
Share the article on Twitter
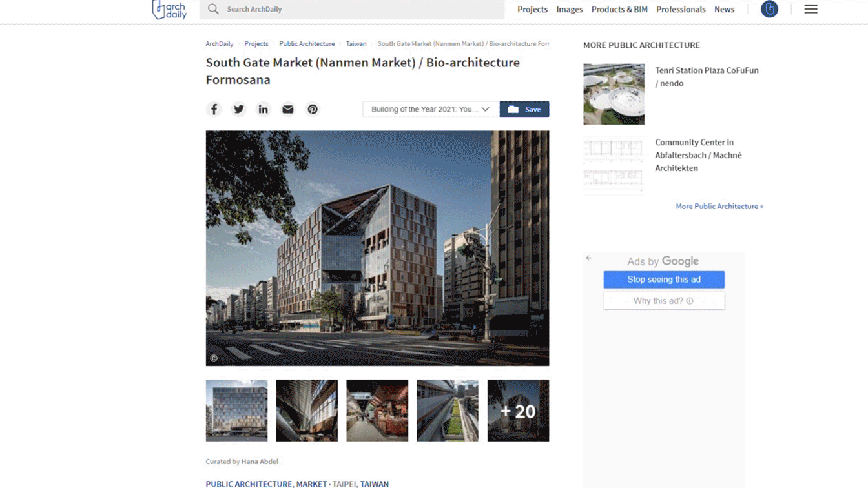[x=239, y=109]
